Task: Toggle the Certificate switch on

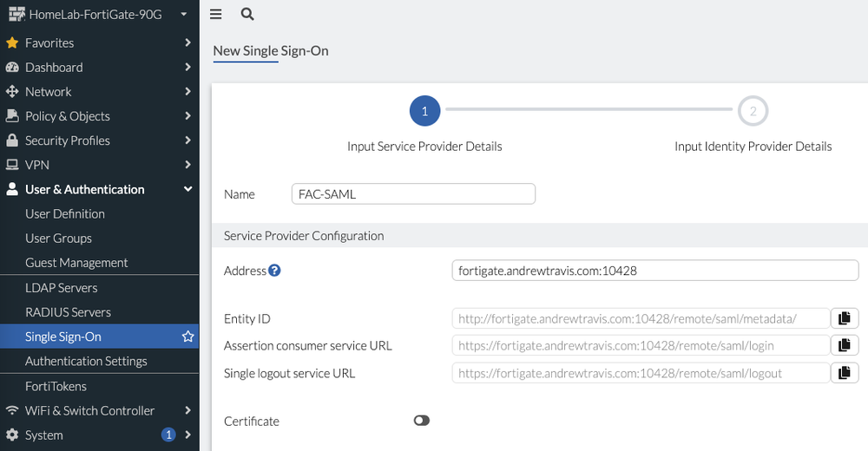Action: [x=421, y=421]
